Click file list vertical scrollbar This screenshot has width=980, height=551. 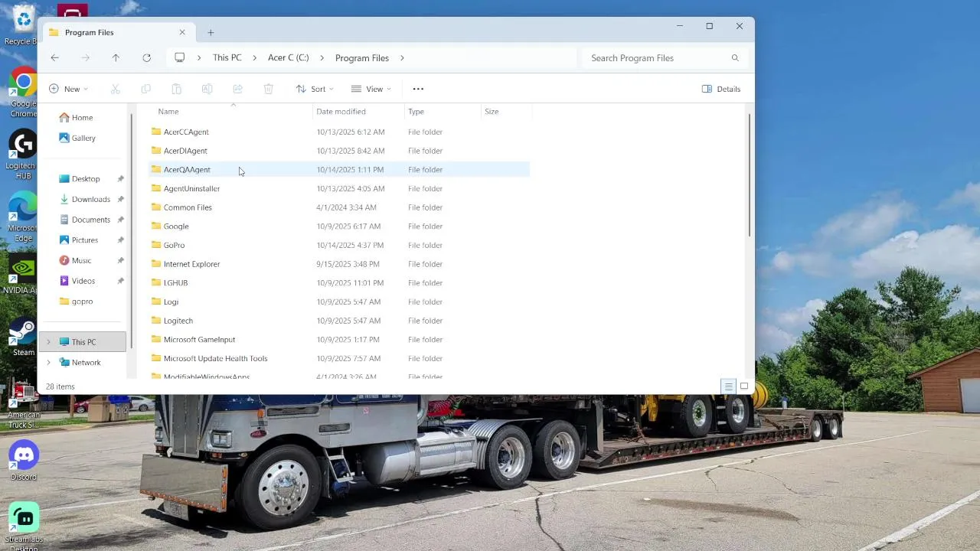pos(749,174)
